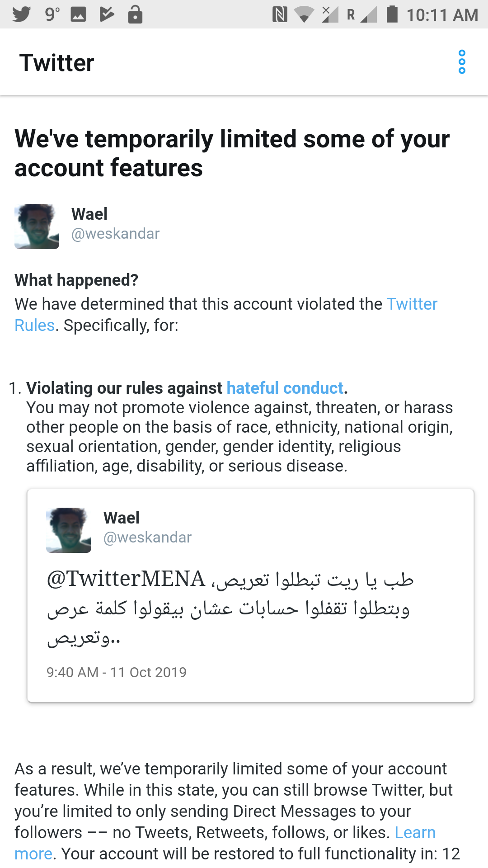
Task: Select the tweet timestamp 9:40 AM
Action: tap(117, 673)
